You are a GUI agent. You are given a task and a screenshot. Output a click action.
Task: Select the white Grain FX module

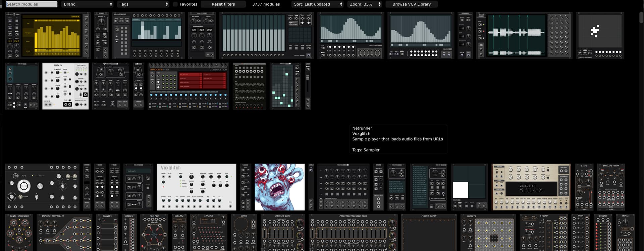point(65,86)
